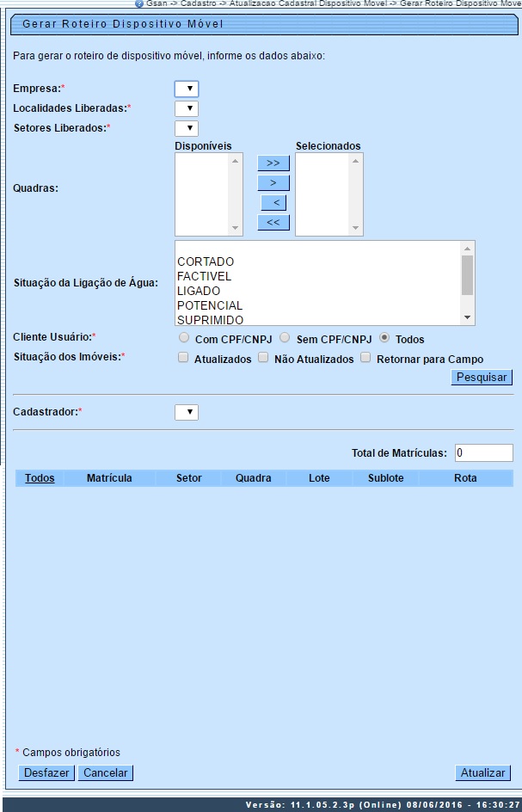Click the Lote column header
This screenshot has height=812, width=522.
coord(319,478)
